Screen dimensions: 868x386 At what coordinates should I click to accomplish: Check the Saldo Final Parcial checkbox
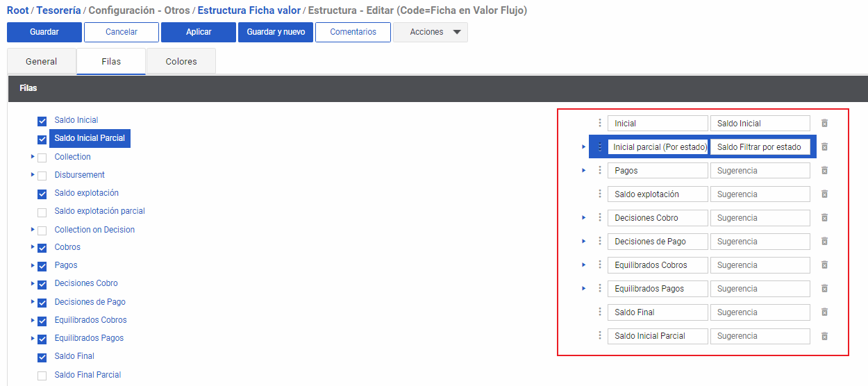[42, 376]
